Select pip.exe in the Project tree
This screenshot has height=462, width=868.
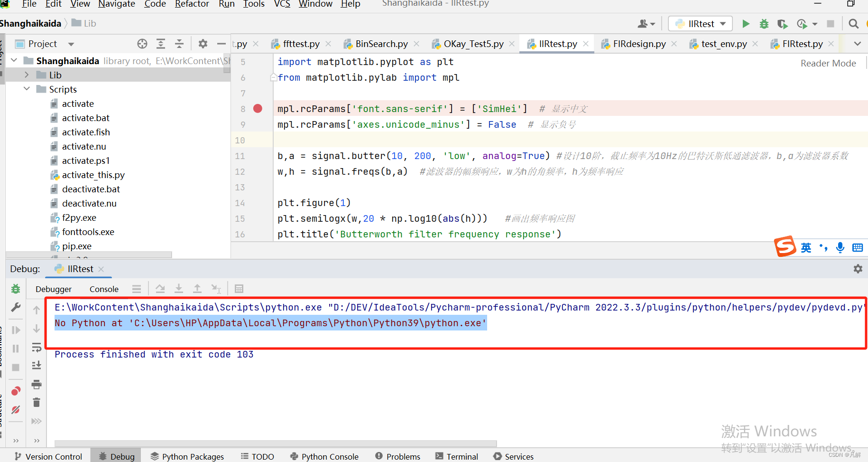(76, 246)
